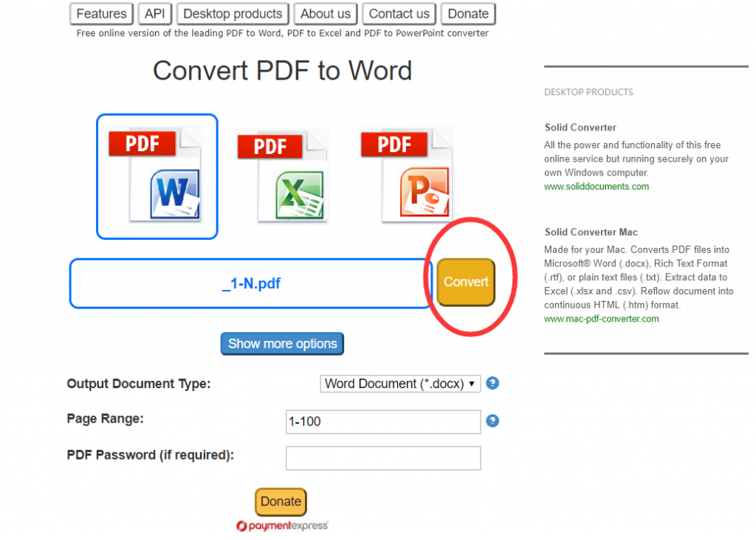
Task: Click the Solid Converter heading
Action: [580, 128]
